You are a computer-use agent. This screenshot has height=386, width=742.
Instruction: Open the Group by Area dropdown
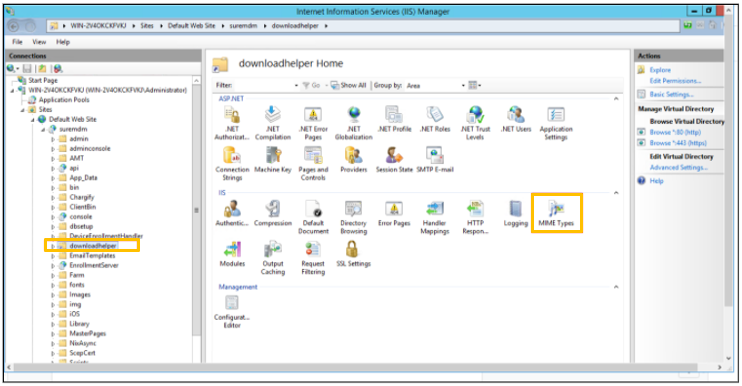pyautogui.click(x=435, y=86)
